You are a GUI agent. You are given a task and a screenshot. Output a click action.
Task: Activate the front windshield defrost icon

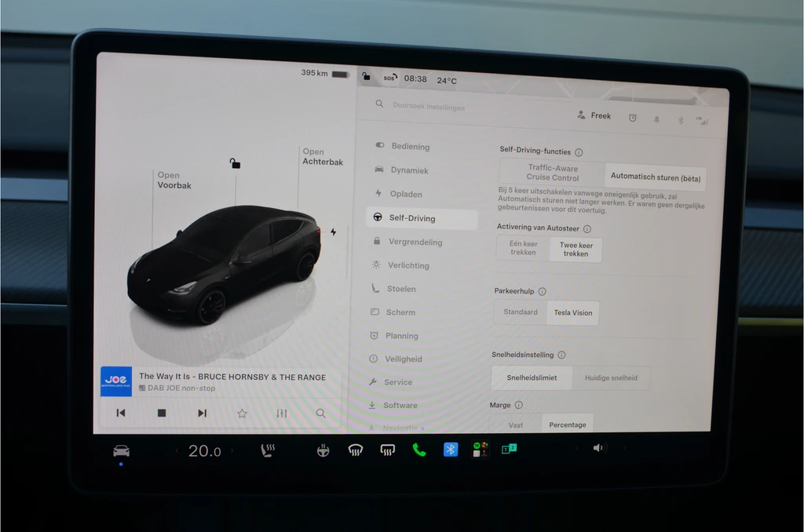pyautogui.click(x=356, y=450)
